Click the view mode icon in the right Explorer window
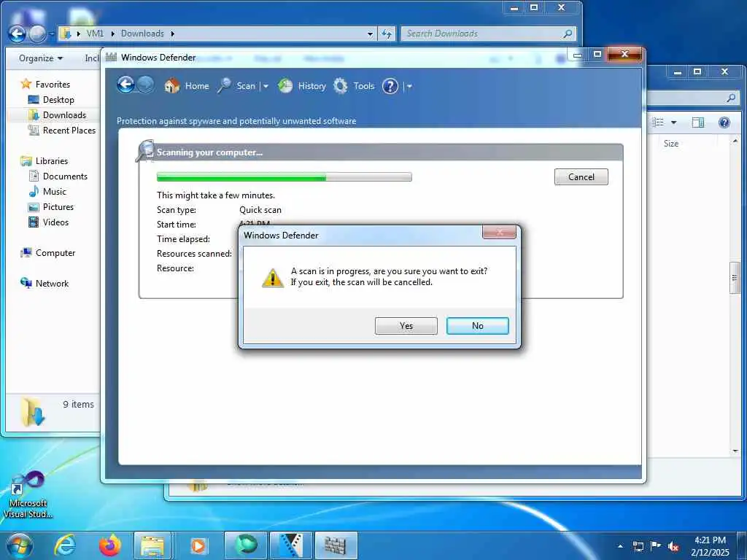 659,122
